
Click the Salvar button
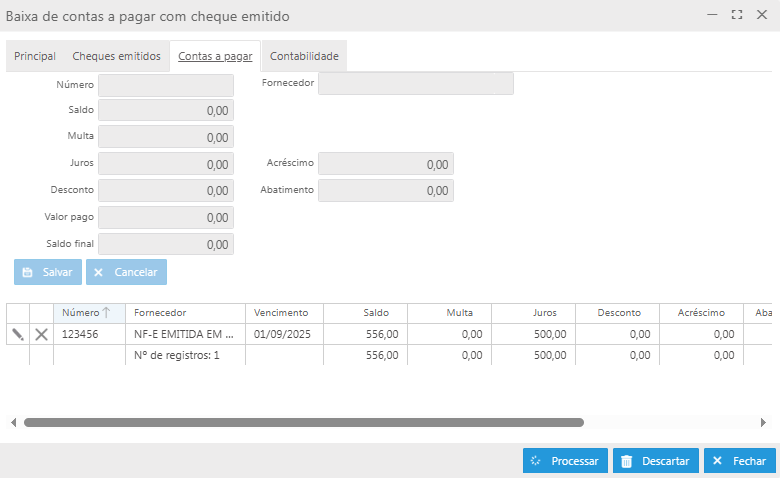(x=48, y=272)
